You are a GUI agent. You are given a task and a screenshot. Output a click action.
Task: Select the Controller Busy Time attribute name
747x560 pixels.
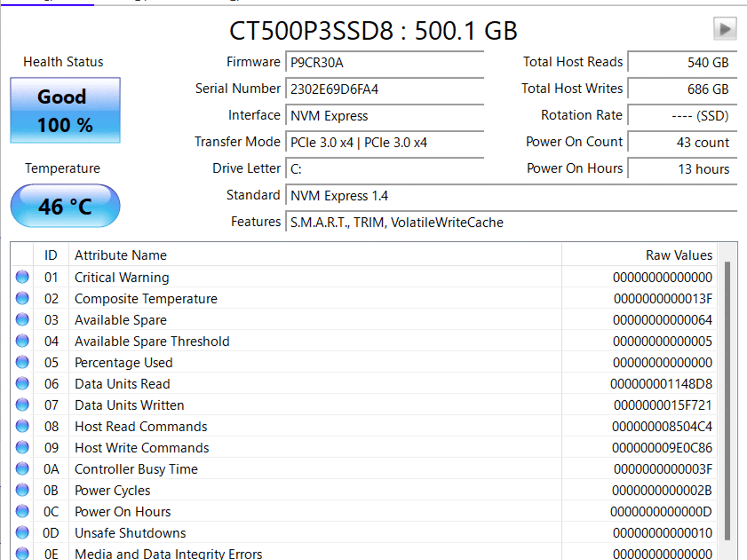pos(136,469)
